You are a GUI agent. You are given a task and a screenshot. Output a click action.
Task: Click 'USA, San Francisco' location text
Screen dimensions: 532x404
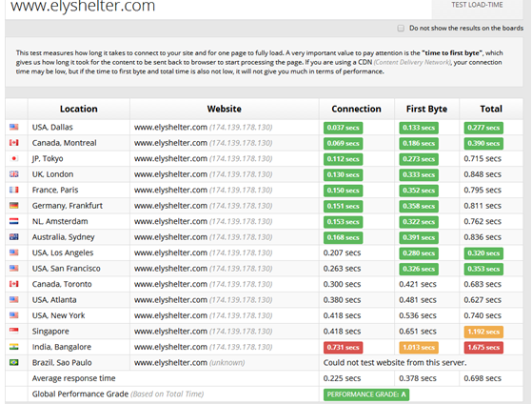(x=67, y=269)
